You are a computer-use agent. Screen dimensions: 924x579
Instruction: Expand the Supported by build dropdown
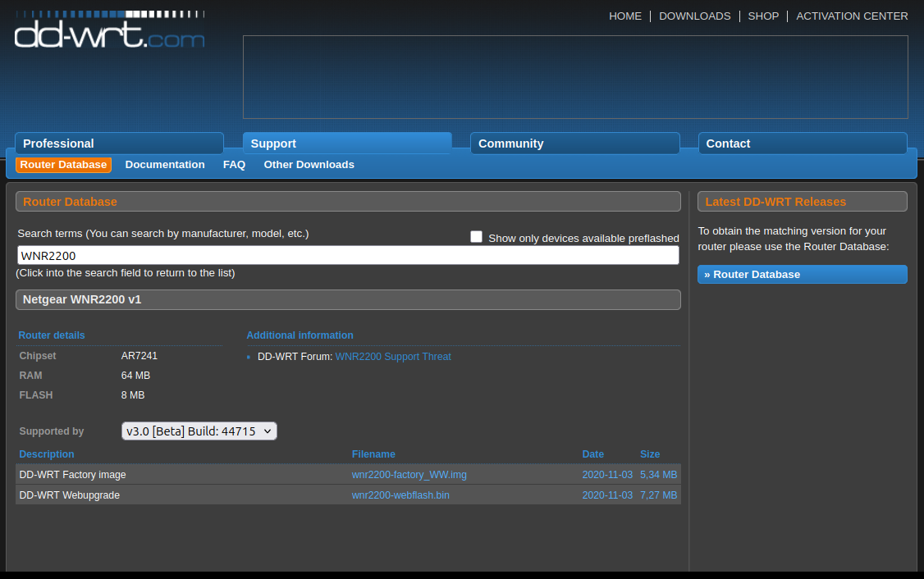pyautogui.click(x=199, y=431)
